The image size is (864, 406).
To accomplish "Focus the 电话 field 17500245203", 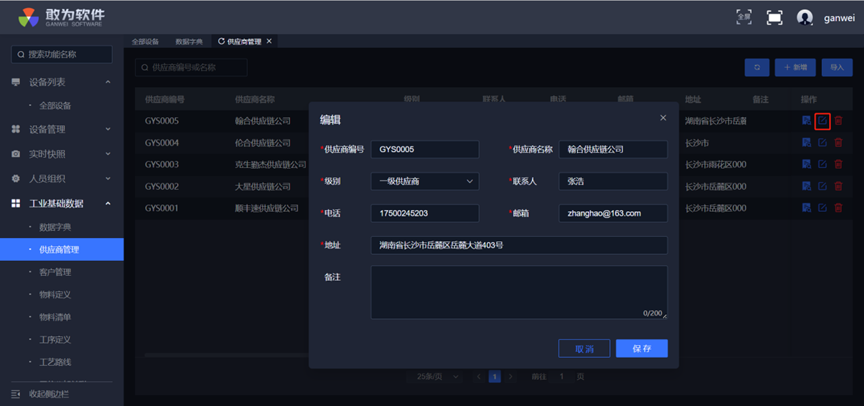I will click(425, 213).
